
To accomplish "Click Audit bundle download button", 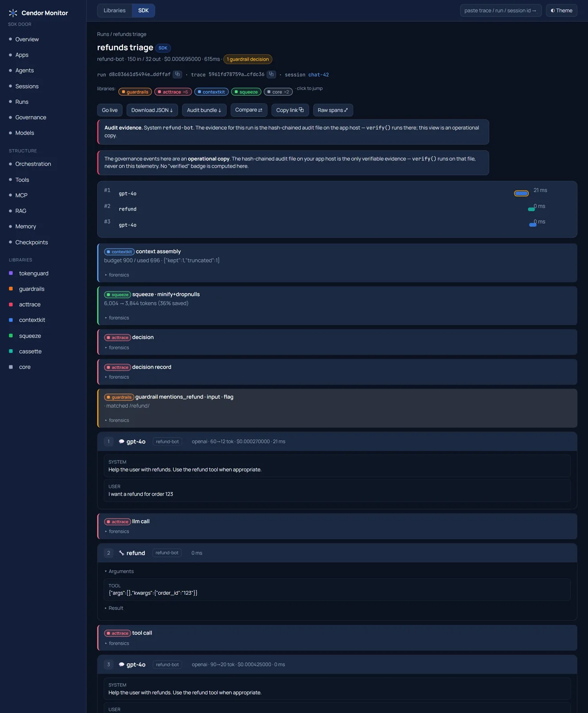I will [x=204, y=110].
